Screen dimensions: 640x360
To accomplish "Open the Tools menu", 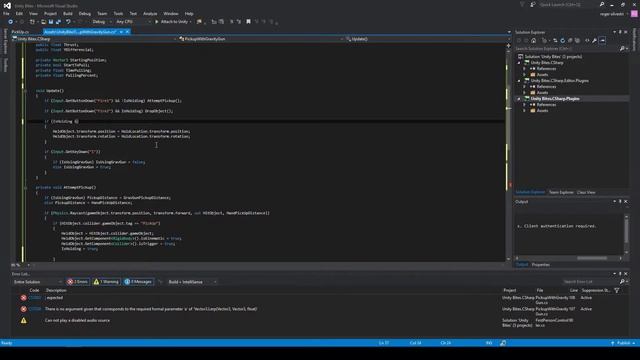I will pos(118,13).
